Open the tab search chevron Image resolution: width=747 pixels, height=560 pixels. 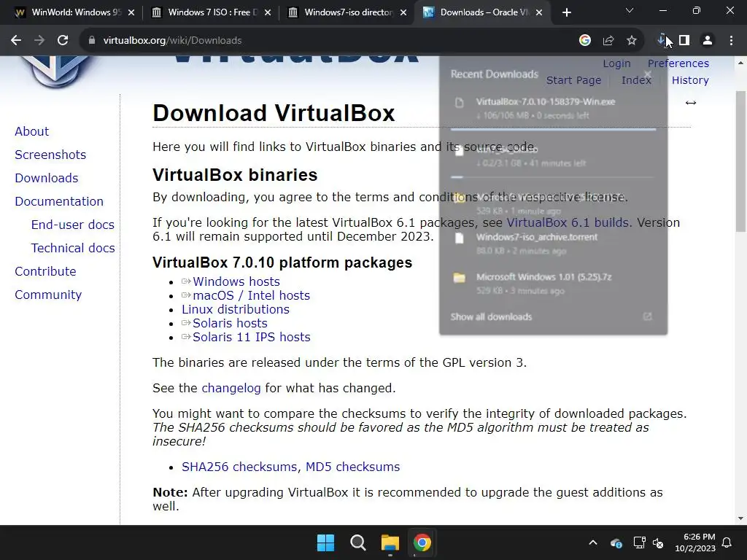click(630, 10)
